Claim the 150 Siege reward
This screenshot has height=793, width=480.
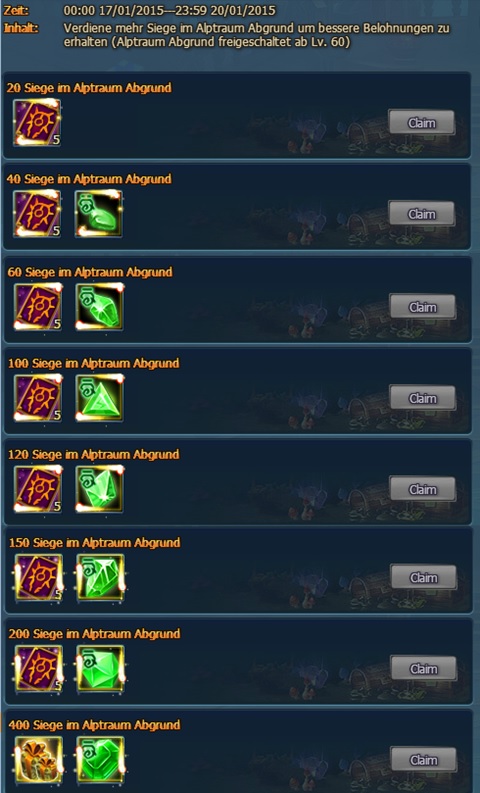tap(423, 577)
